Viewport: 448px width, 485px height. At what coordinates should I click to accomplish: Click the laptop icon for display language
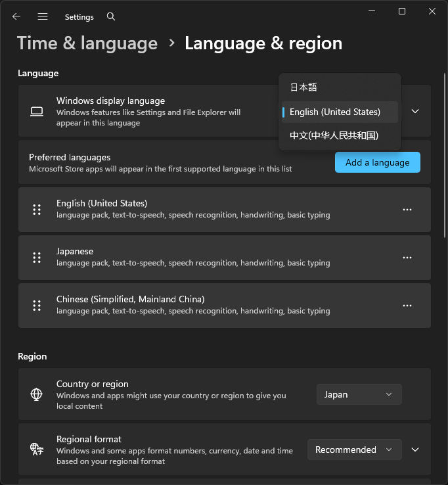coord(37,111)
